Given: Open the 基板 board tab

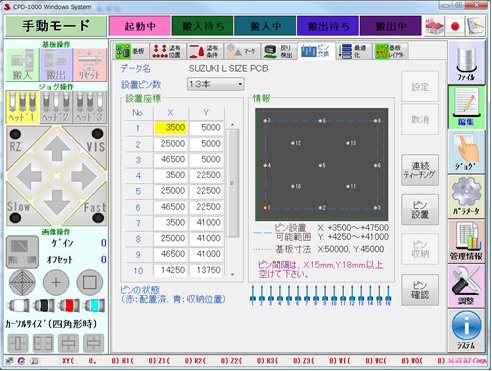Looking at the screenshot, I should click(130, 51).
